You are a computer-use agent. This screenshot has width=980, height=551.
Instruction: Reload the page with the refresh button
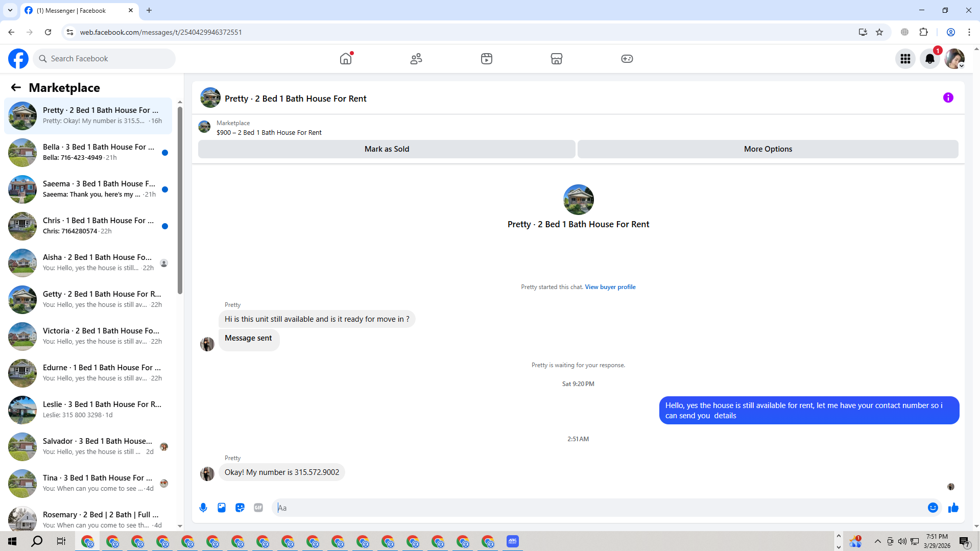click(48, 32)
